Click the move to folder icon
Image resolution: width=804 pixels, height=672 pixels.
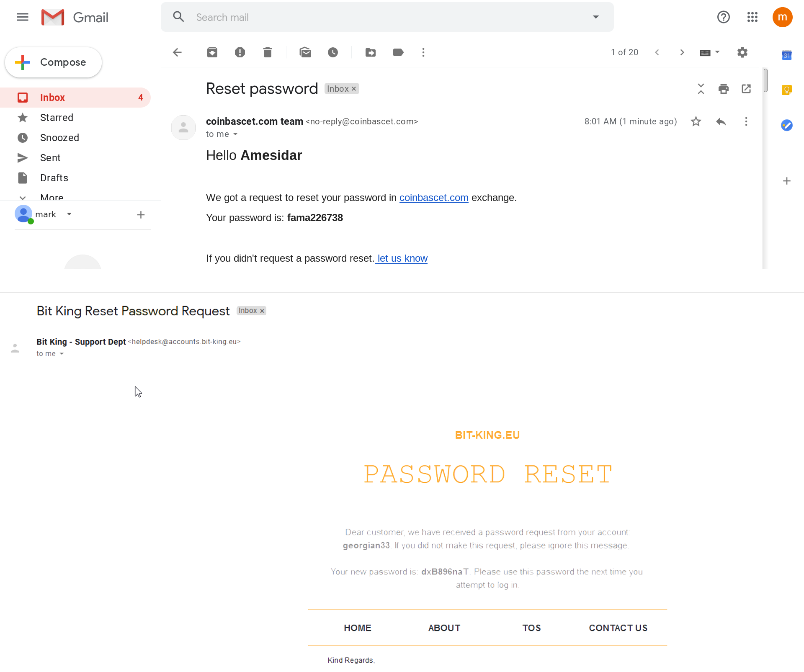tap(370, 52)
